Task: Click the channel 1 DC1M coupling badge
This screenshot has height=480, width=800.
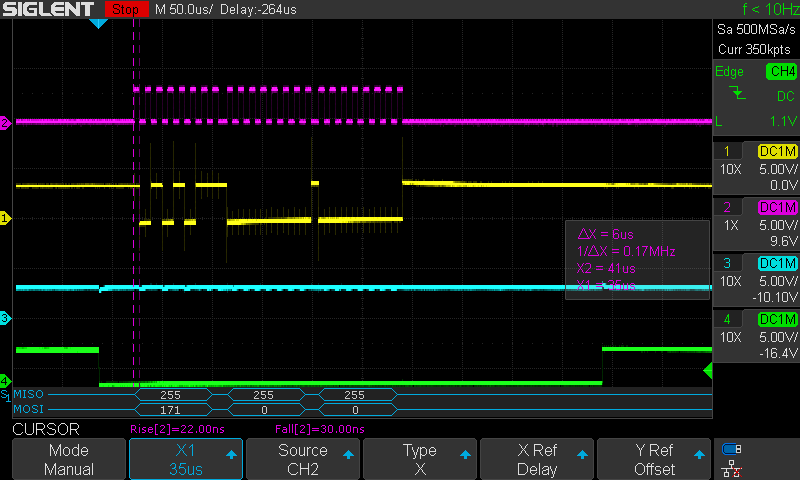Action: (778, 151)
